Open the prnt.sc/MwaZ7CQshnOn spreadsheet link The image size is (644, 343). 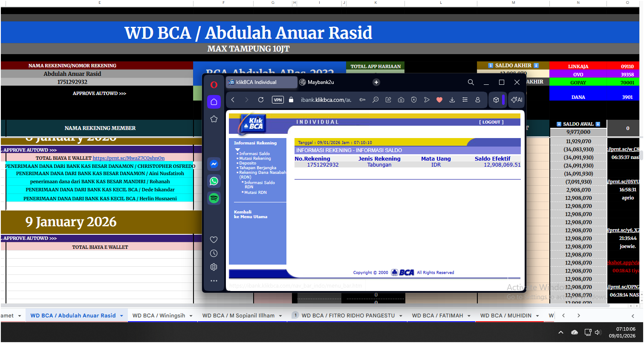[x=129, y=158]
